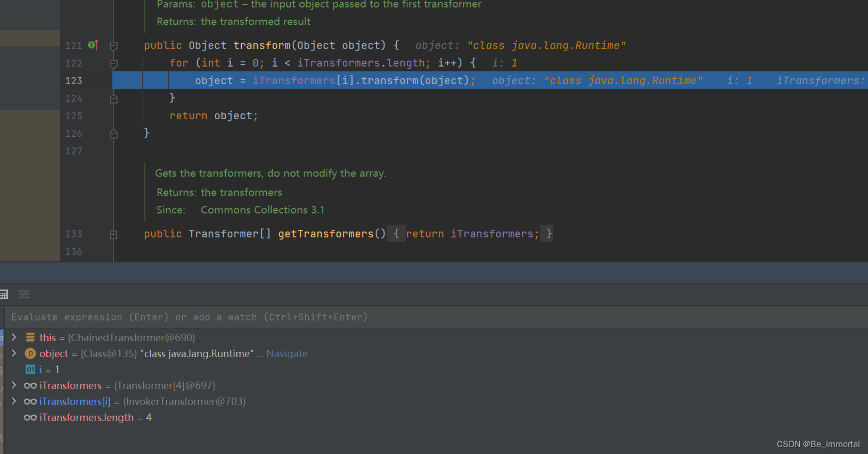This screenshot has height=454, width=868.
Task: Click the inline hint 'object: "class java.lang.Runtime"' on line 121
Action: tap(520, 46)
